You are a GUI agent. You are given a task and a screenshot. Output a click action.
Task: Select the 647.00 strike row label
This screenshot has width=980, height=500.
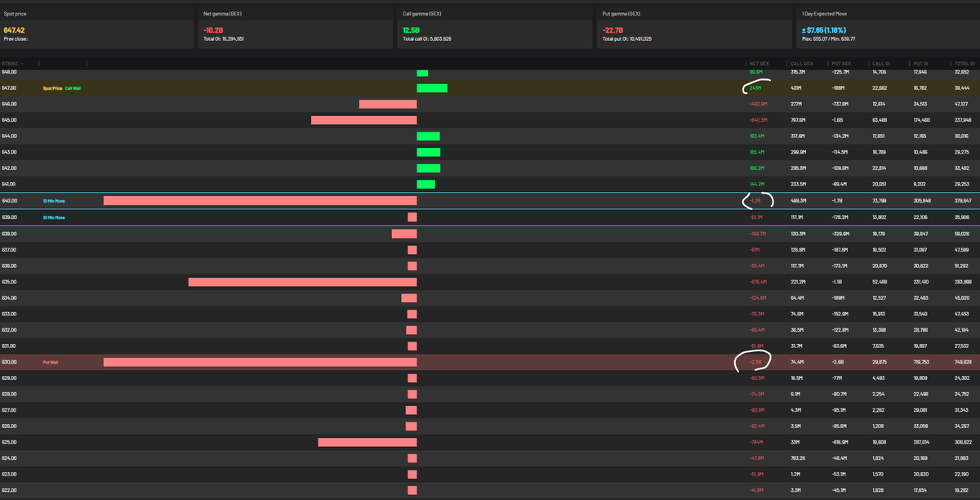point(9,88)
